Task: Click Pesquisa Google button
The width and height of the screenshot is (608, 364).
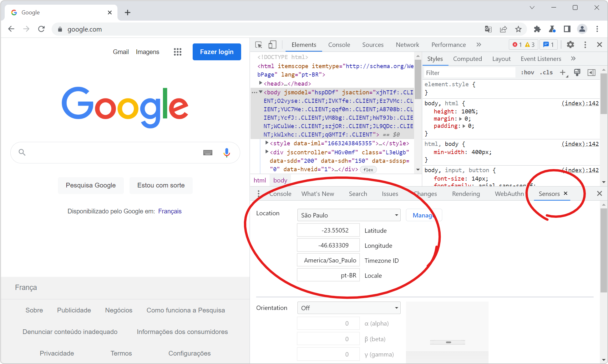Action: [x=91, y=185]
